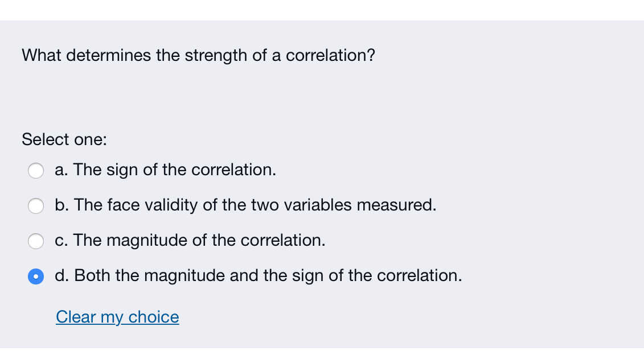Click option d's answer text

(x=259, y=275)
